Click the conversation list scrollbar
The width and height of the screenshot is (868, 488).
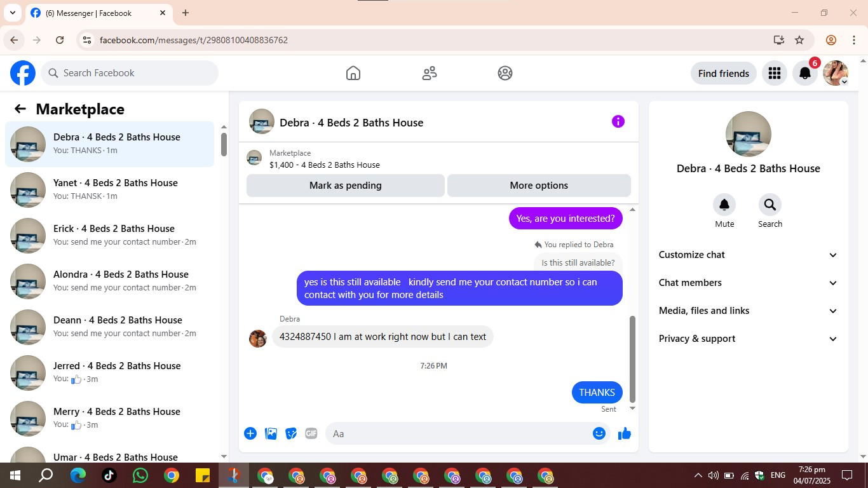[224, 144]
